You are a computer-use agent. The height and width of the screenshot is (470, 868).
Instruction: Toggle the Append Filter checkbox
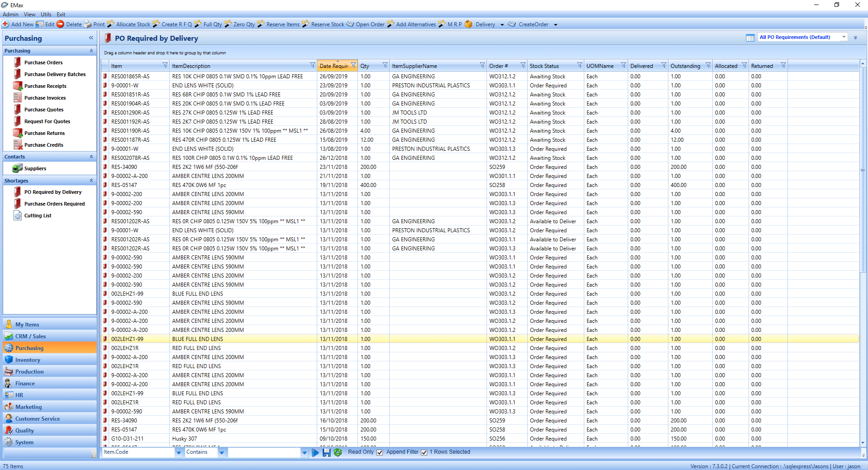click(424, 452)
